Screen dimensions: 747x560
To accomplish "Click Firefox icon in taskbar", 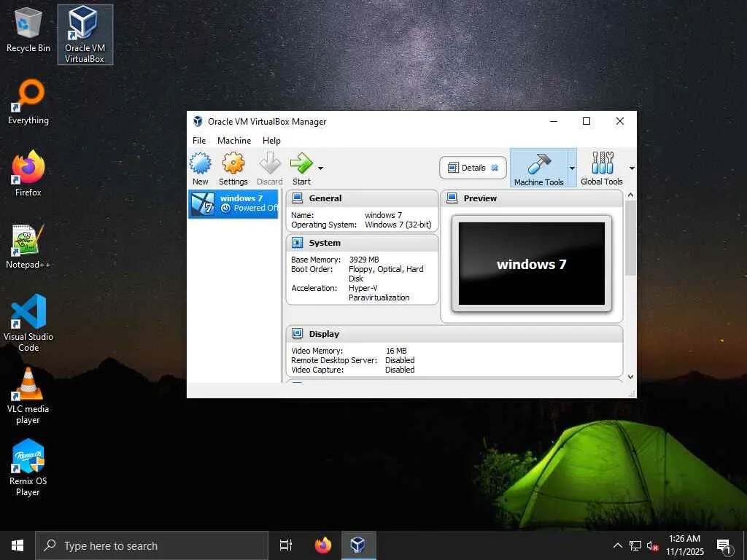I will pyautogui.click(x=323, y=545).
